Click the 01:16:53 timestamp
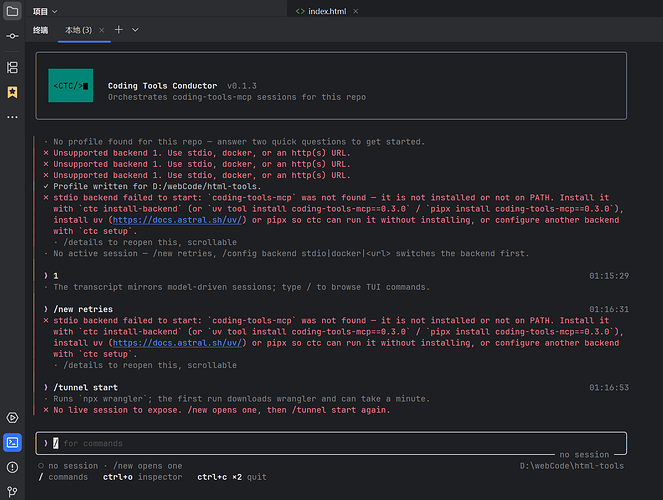 [609, 388]
